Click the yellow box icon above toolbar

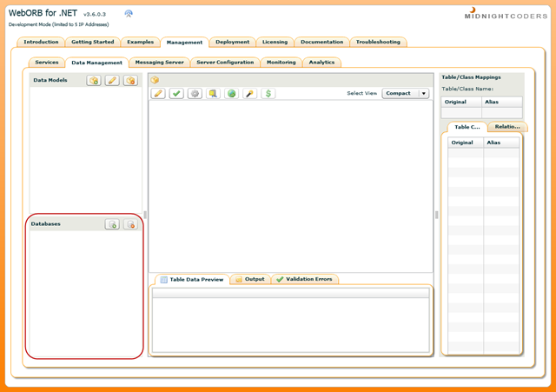click(155, 80)
